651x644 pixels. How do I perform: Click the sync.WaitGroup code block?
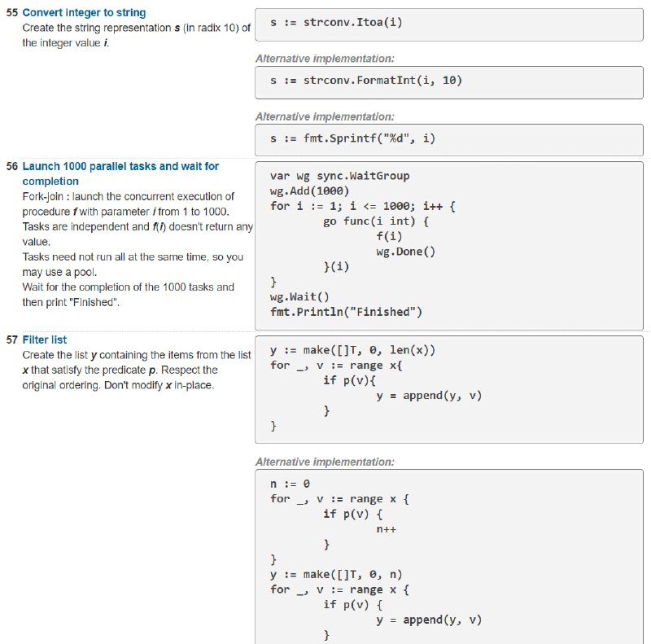pyautogui.click(x=449, y=246)
